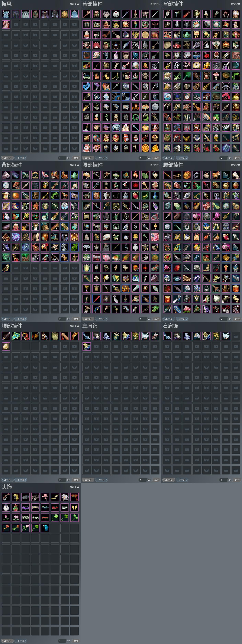242x644 pixels.
Task: Select the pink pig on 腰部挂件 page 1
Action: (106, 258)
